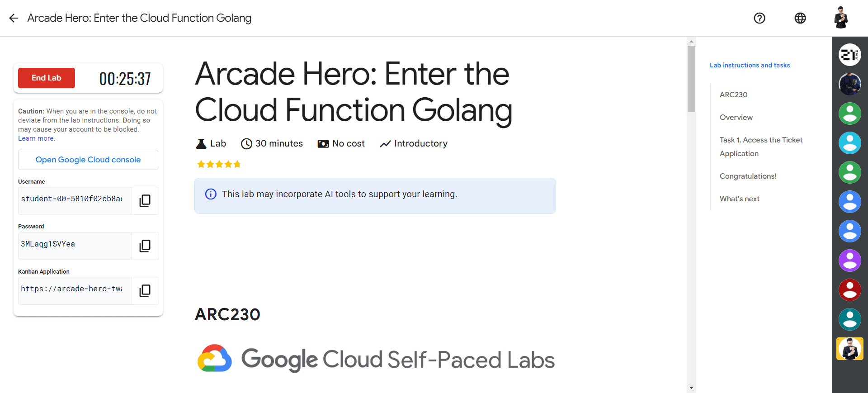868x393 pixels.
Task: Open the language globe icon
Action: 800,18
